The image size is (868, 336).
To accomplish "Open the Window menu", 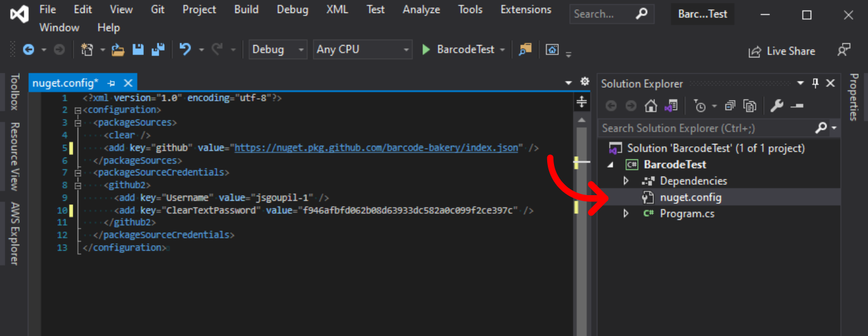I will [59, 28].
